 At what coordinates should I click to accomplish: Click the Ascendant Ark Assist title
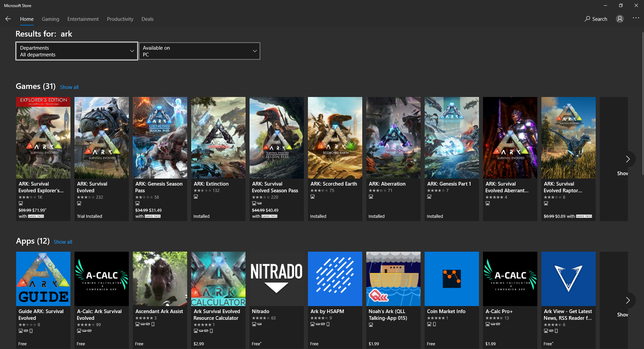tap(159, 311)
